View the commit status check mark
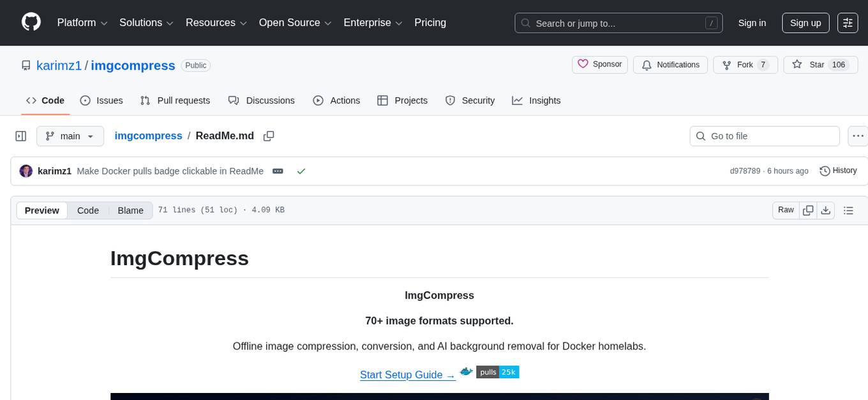The image size is (868, 400). click(301, 171)
